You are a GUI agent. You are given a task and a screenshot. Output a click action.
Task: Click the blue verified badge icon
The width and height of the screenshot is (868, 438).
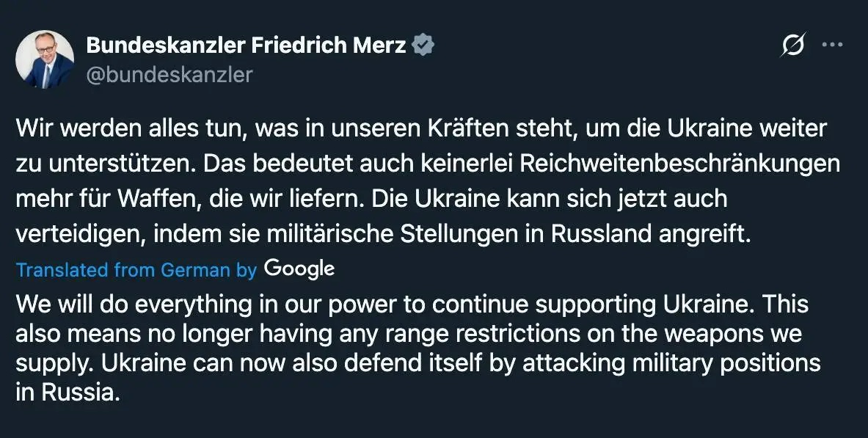coord(423,45)
